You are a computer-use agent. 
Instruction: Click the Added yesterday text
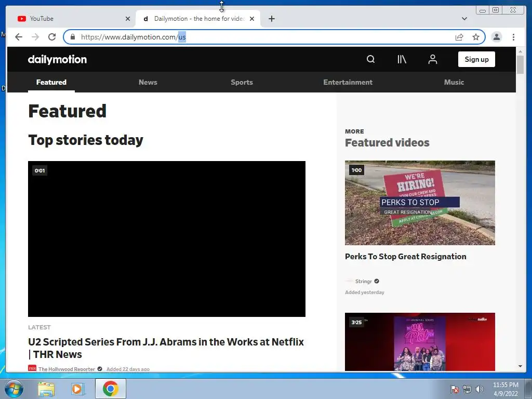pos(364,292)
